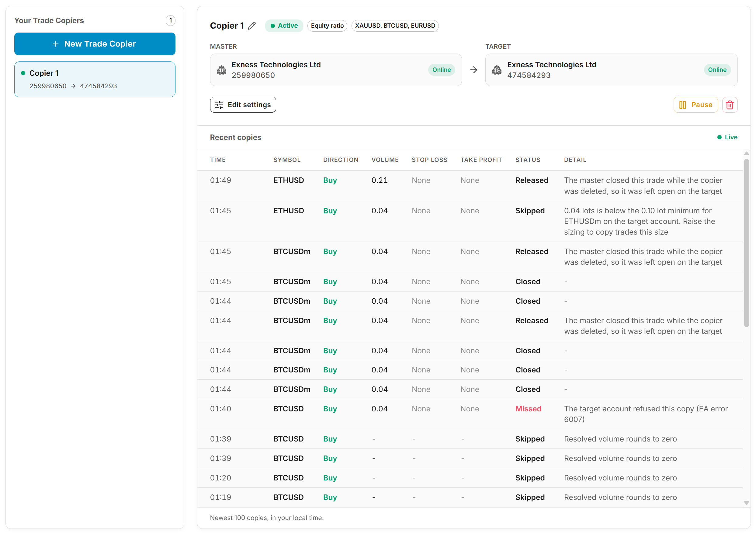Click the EA error 6007 detail text

646,414
